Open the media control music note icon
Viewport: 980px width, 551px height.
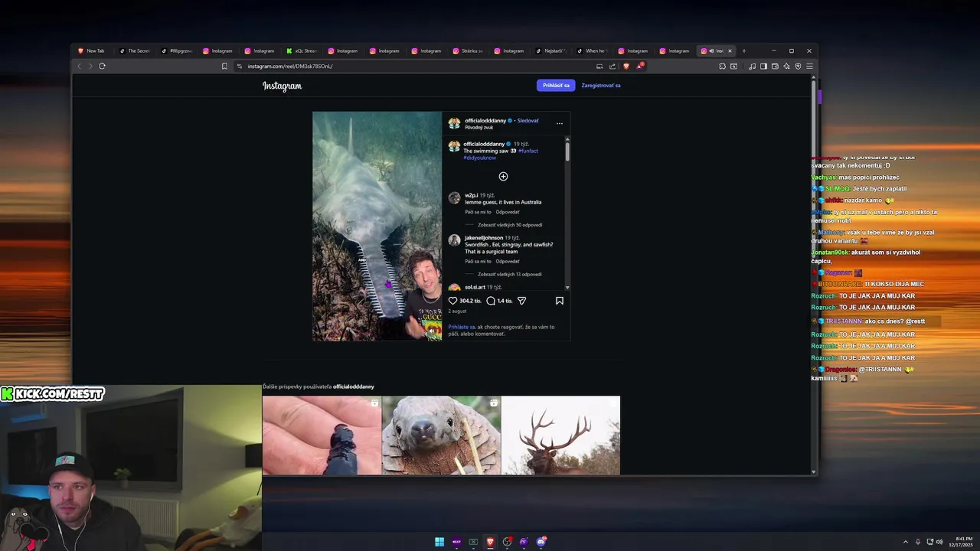(752, 66)
